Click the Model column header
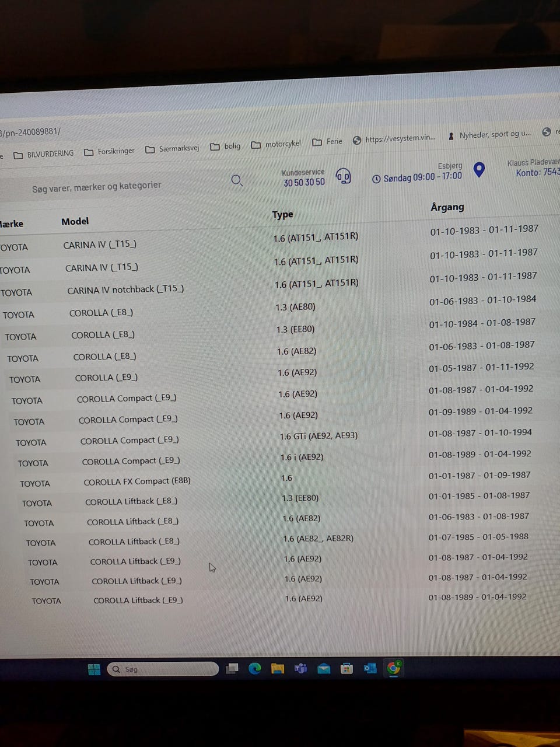Image resolution: width=560 pixels, height=747 pixels. (x=75, y=221)
